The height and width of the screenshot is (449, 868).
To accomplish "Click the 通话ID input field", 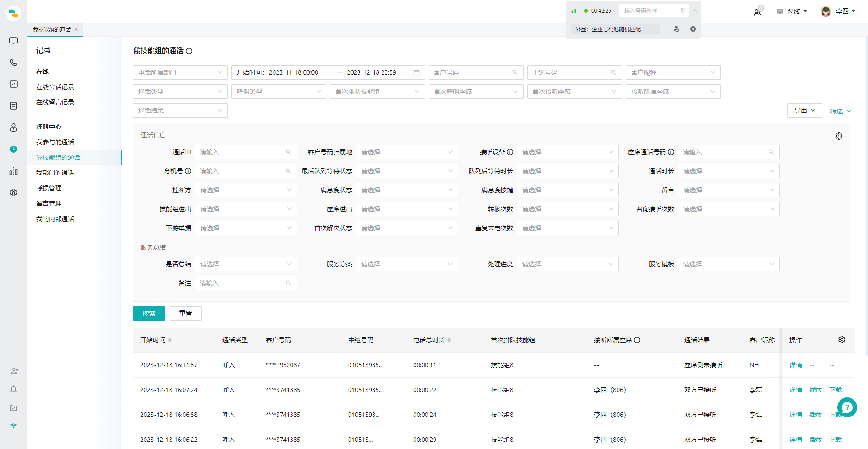I will pyautogui.click(x=246, y=152).
